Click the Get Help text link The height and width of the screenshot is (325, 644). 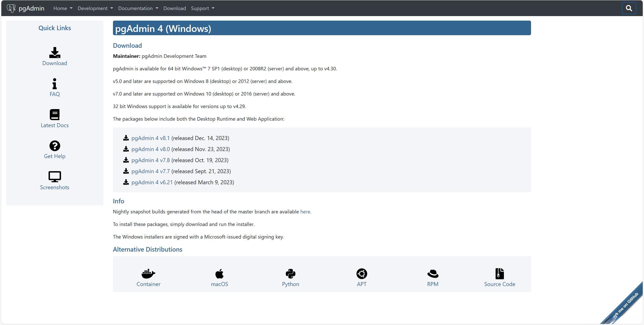(55, 156)
